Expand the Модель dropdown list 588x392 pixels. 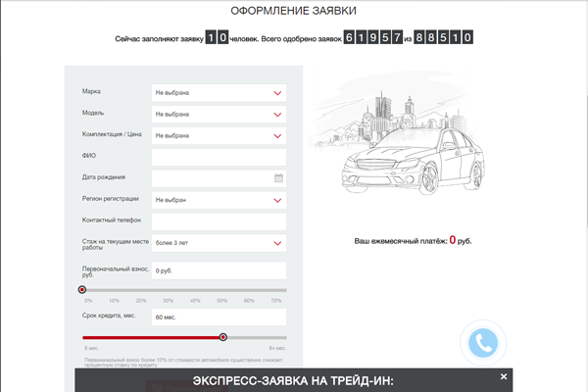pyautogui.click(x=218, y=115)
